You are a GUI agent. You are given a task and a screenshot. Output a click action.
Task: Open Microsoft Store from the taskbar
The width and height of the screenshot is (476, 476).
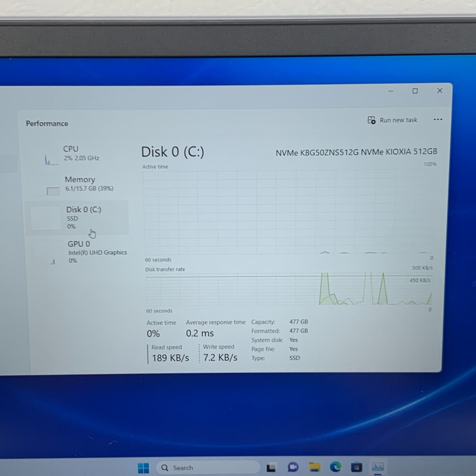(356, 467)
